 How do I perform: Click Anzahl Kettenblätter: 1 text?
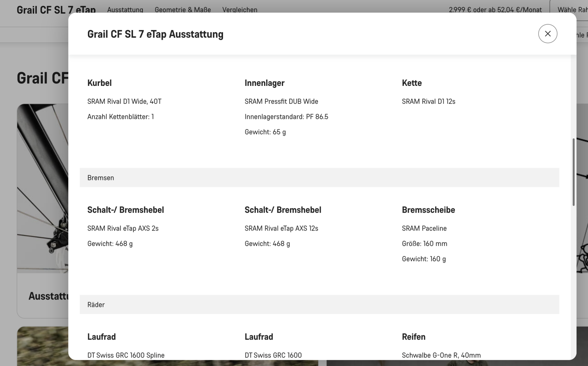pyautogui.click(x=121, y=117)
